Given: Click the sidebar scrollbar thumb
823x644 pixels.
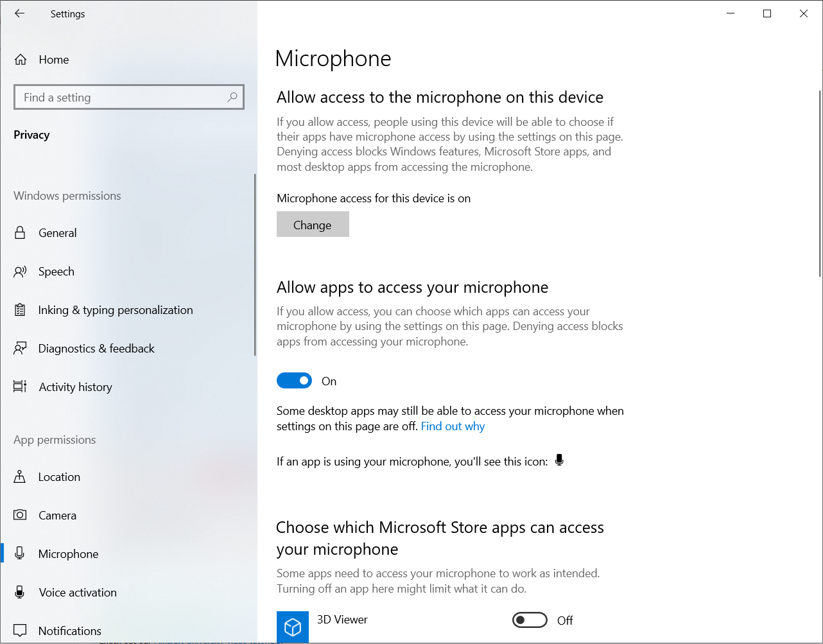Looking at the screenshot, I should 255,265.
